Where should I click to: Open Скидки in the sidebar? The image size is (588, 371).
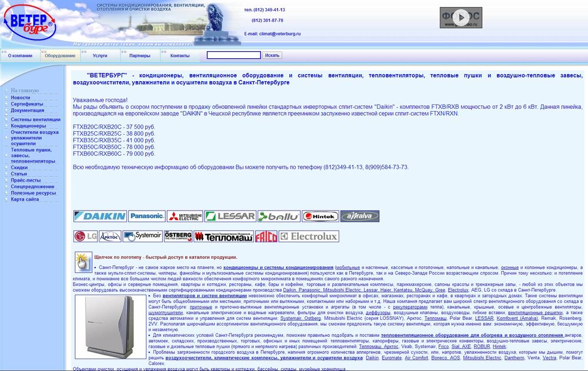point(19,168)
